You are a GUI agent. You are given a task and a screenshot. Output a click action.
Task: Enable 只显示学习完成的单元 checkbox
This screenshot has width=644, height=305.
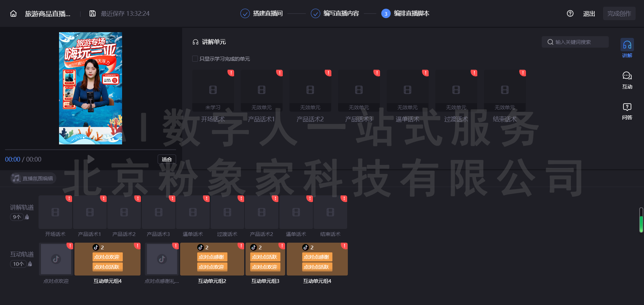[195, 59]
